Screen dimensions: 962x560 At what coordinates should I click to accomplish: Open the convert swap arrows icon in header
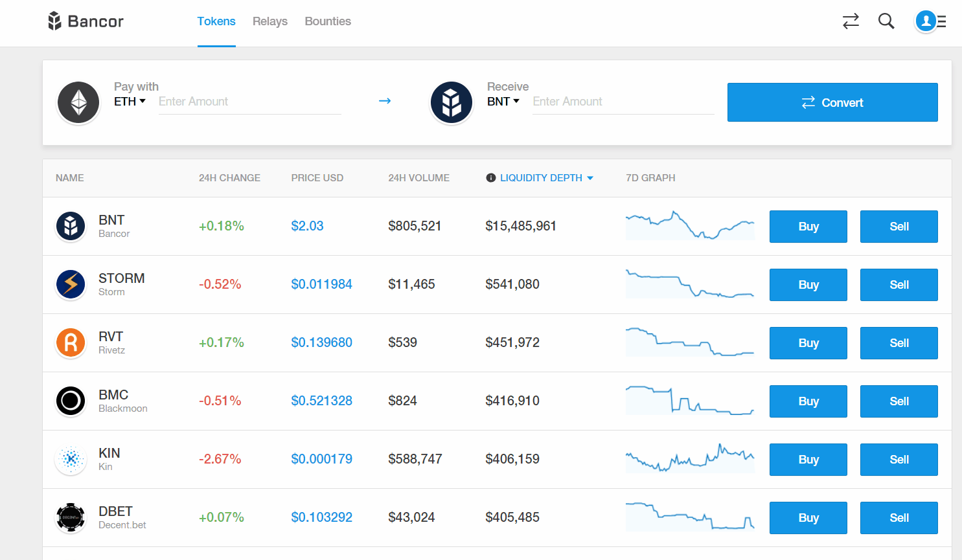click(851, 21)
